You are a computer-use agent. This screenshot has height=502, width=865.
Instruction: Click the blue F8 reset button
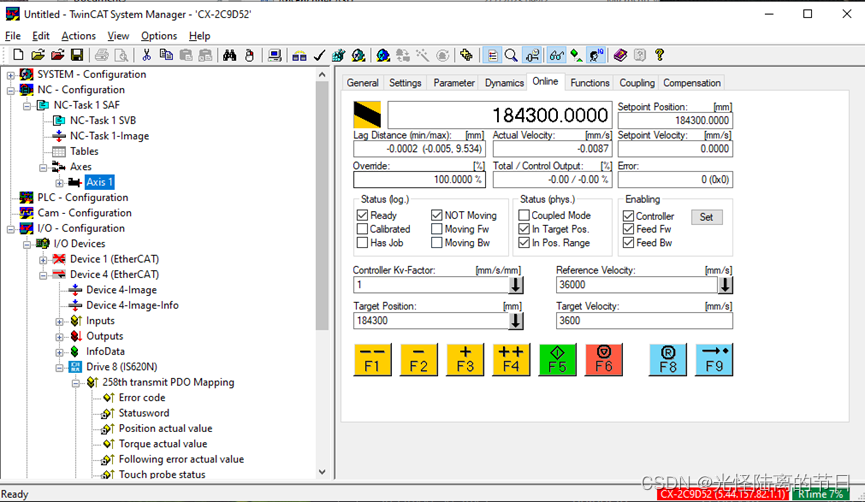(x=668, y=360)
